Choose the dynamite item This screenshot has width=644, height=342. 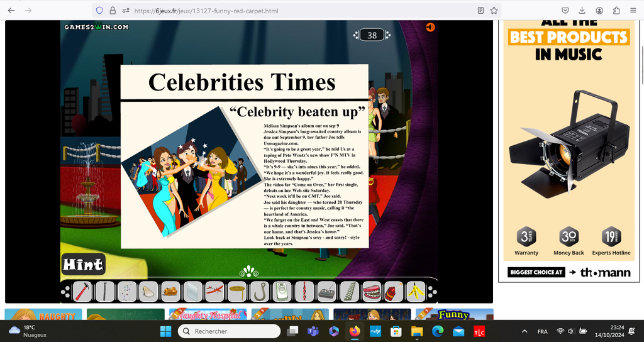(393, 292)
